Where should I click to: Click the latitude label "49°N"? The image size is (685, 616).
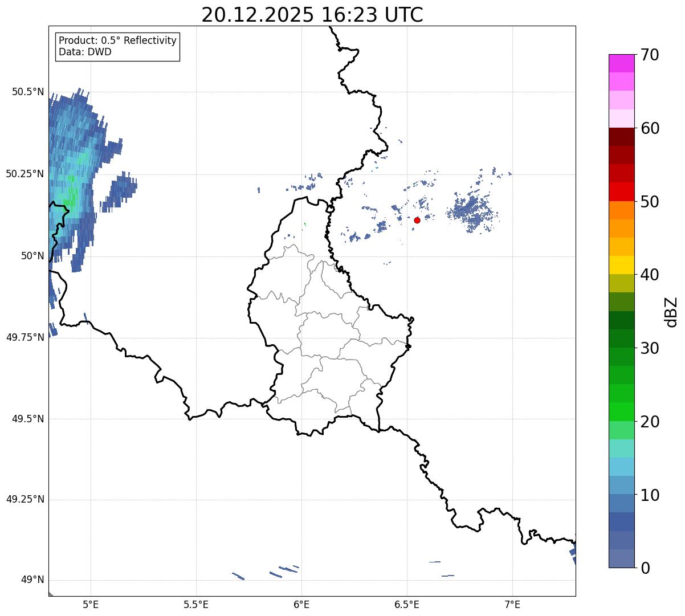tap(31, 580)
